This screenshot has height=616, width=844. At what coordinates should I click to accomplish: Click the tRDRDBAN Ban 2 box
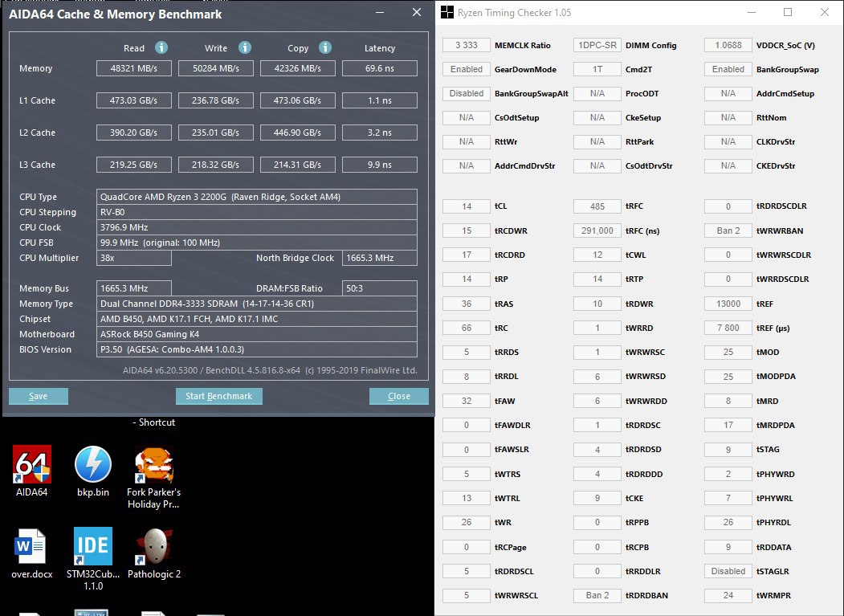click(597, 595)
